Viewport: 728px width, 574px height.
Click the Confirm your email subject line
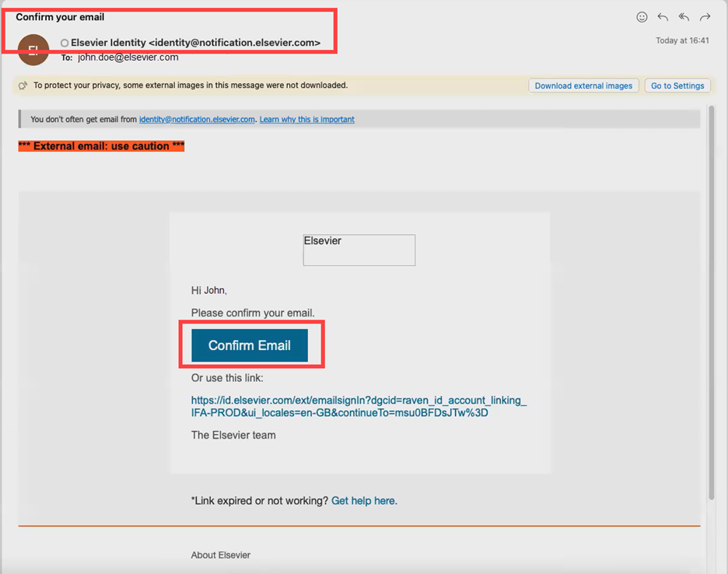(60, 17)
